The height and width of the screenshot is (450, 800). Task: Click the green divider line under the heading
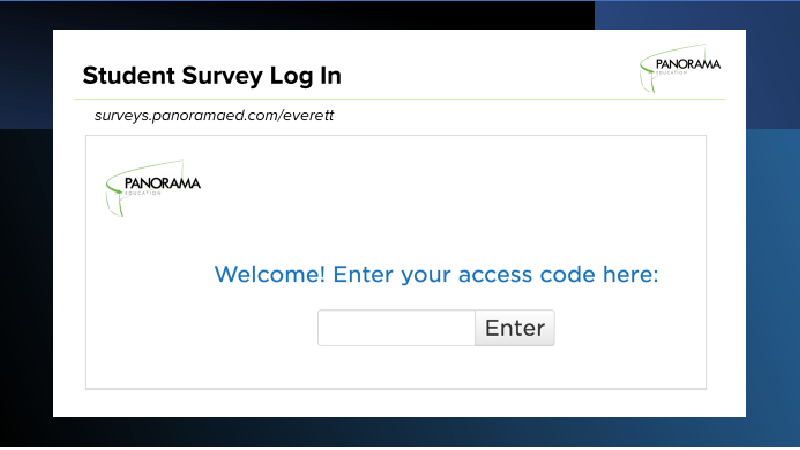pyautogui.click(x=399, y=99)
